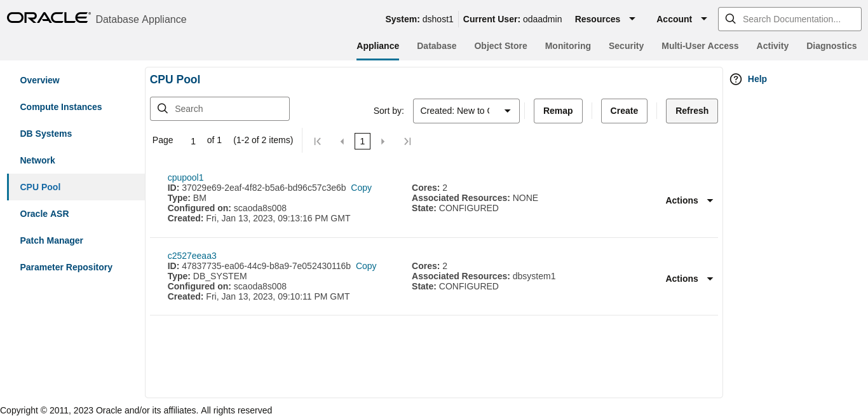868x416 pixels.
Task: Open Network in the sidebar
Action: point(37,160)
